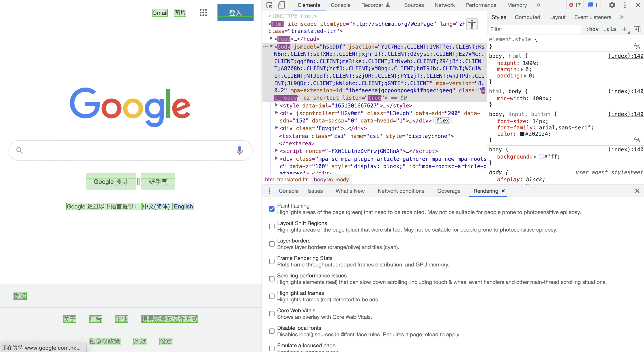Click the #202124 color swatch
This screenshot has width=644, height=352.
(522, 134)
